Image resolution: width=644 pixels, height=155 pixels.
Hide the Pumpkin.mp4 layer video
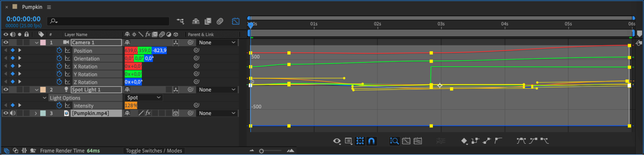(5, 113)
